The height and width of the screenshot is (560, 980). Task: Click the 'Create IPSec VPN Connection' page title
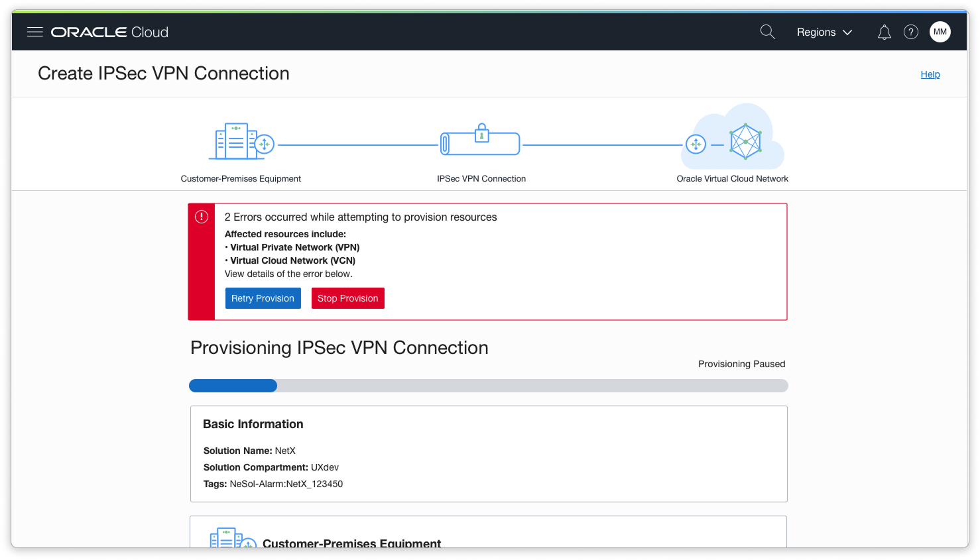coord(164,74)
